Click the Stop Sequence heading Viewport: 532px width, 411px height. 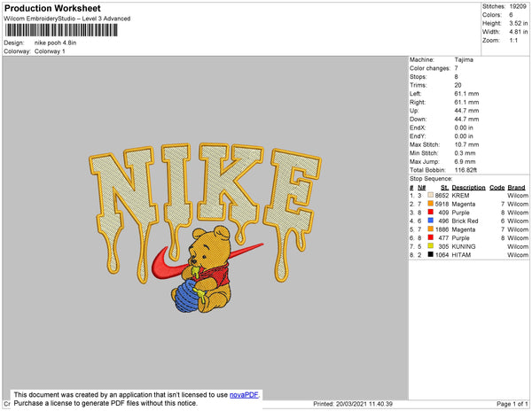tap(432, 180)
